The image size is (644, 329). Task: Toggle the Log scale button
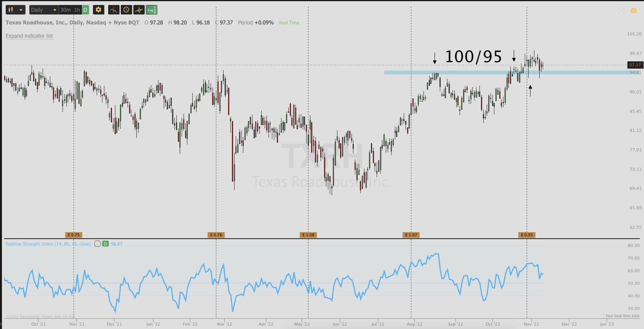point(151,10)
